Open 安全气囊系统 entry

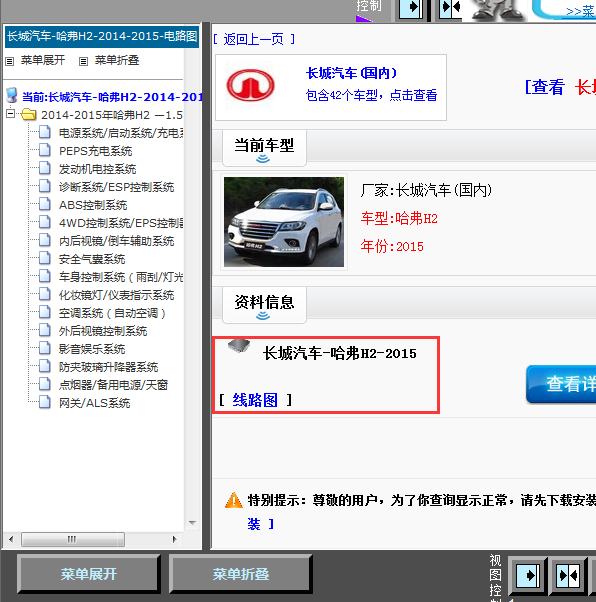pos(92,259)
